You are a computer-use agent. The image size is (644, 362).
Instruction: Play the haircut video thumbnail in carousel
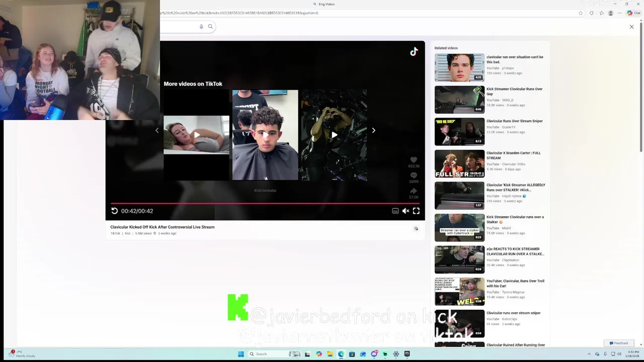coord(265,135)
